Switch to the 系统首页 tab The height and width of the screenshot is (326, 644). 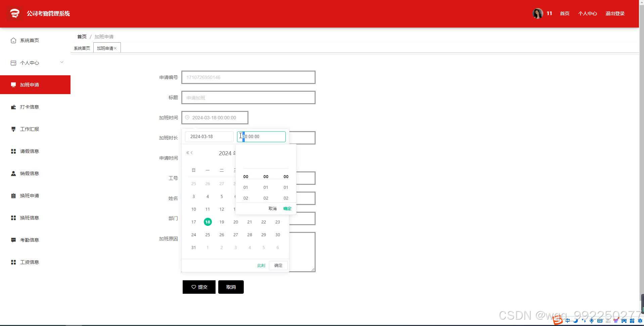pos(82,48)
